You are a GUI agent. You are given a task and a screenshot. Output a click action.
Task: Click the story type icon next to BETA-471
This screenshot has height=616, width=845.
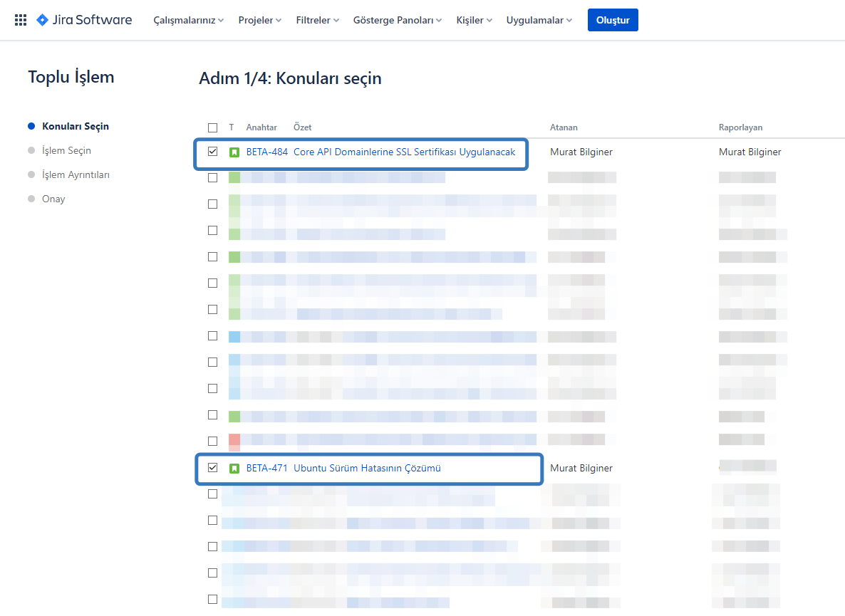235,468
